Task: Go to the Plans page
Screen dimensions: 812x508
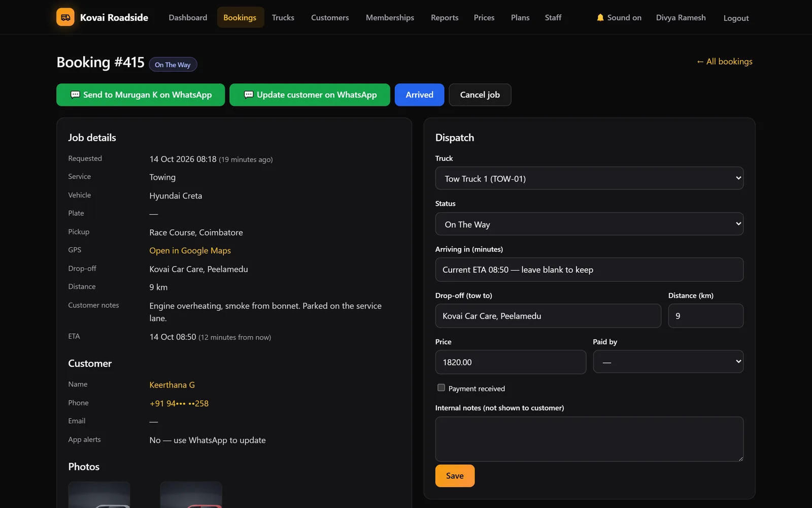Action: [x=520, y=17]
